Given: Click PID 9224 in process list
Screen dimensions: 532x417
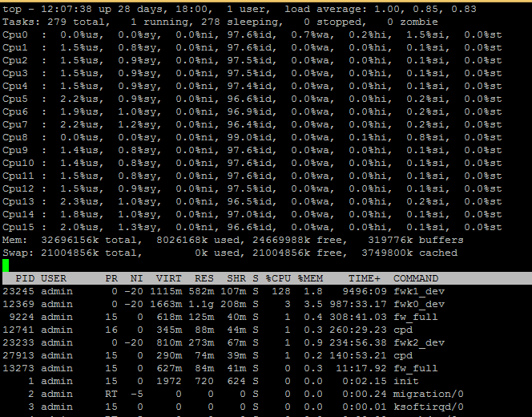Looking at the screenshot, I should pyautogui.click(x=22, y=318).
